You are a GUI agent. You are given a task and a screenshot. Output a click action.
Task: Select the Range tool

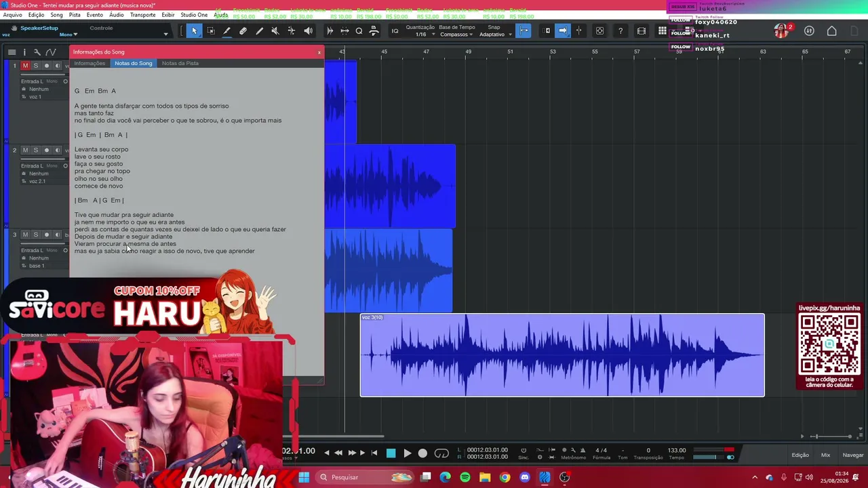coord(211,30)
